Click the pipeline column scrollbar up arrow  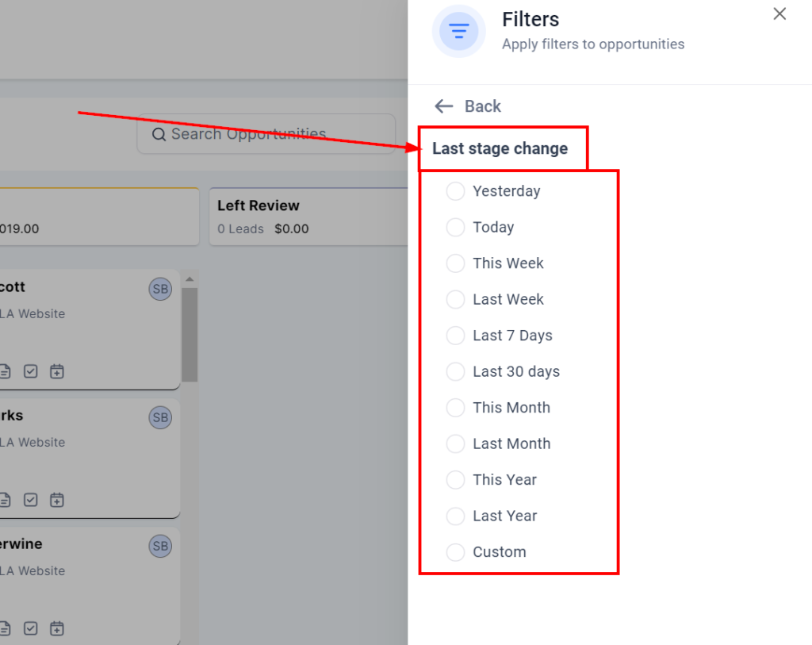[189, 279]
